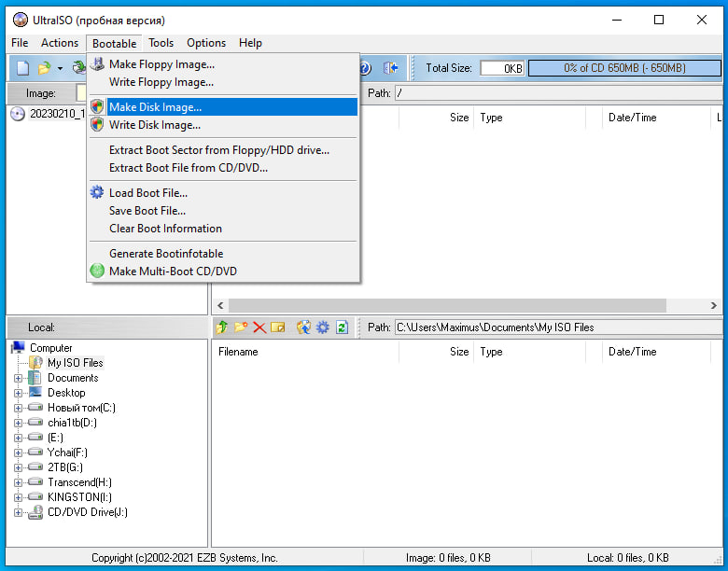This screenshot has width=728, height=571.
Task: Select Load Boot File entry
Action: pos(223,192)
